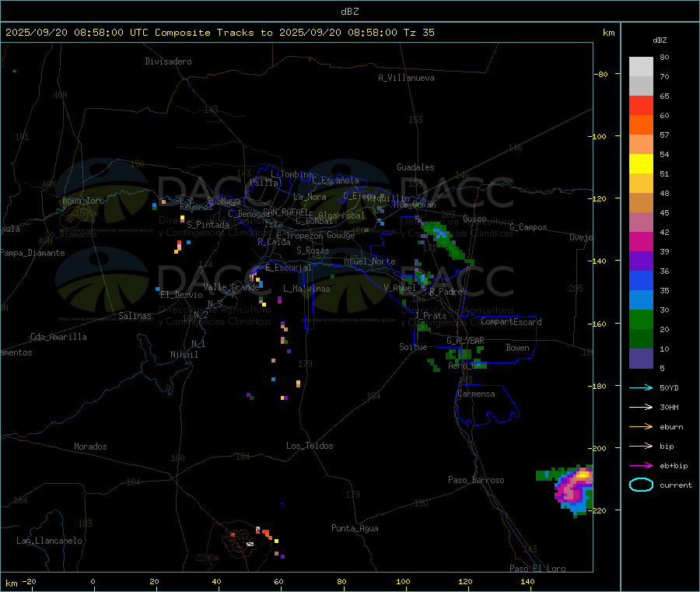Click the 'Salinas' map label
700x592 pixels.
click(x=135, y=316)
